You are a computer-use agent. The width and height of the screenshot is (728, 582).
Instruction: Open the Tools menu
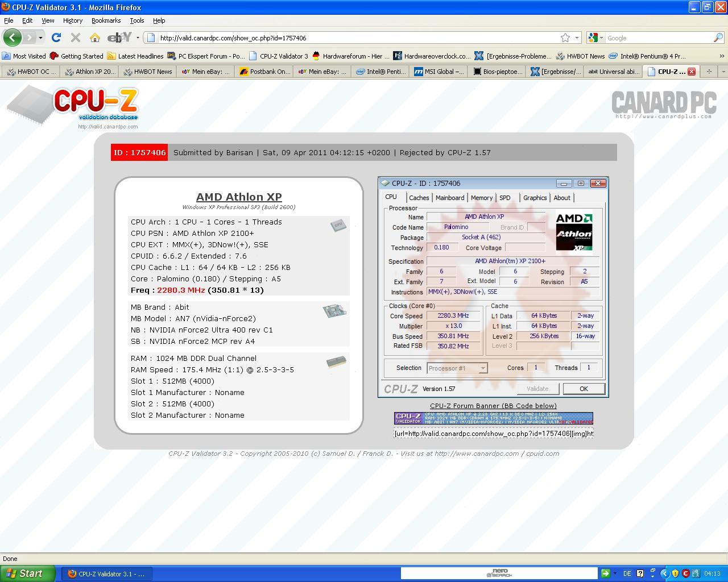pos(136,20)
